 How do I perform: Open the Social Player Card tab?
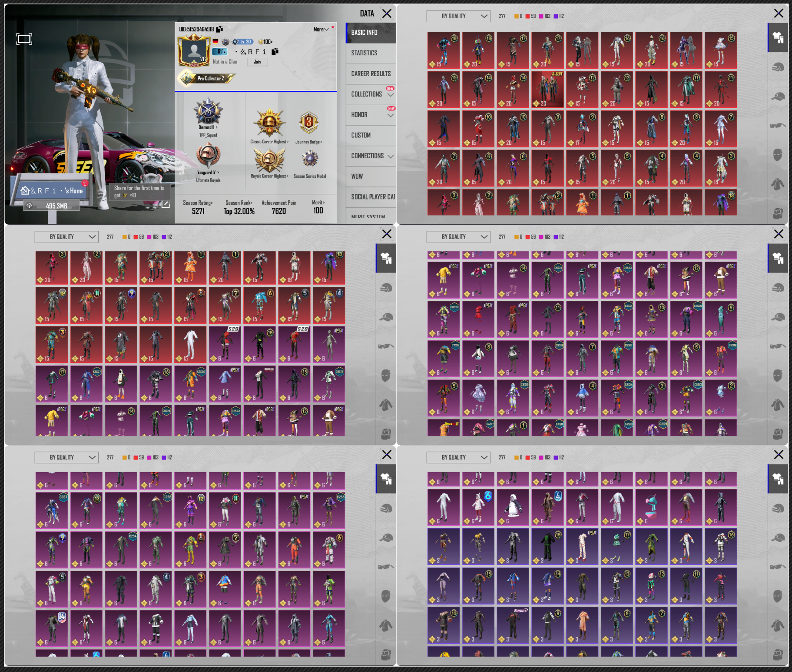[x=371, y=197]
